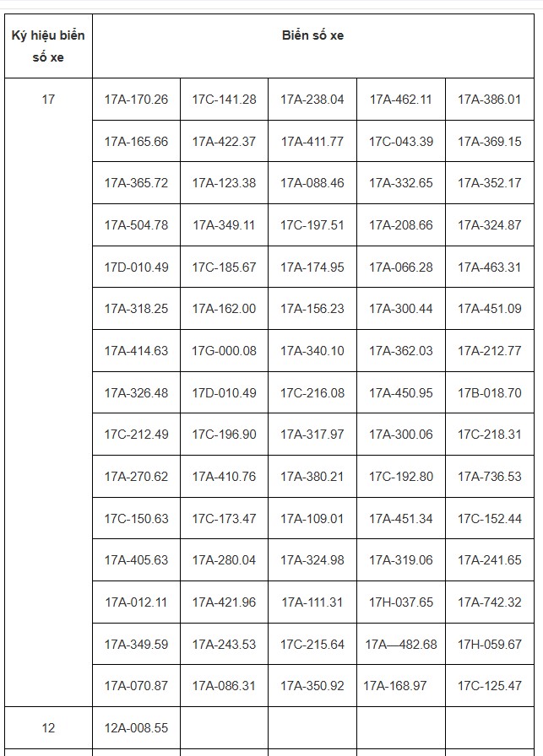Select plate 17D-010.49 in first column
Viewport: 543px width, 756px height.
click(136, 267)
